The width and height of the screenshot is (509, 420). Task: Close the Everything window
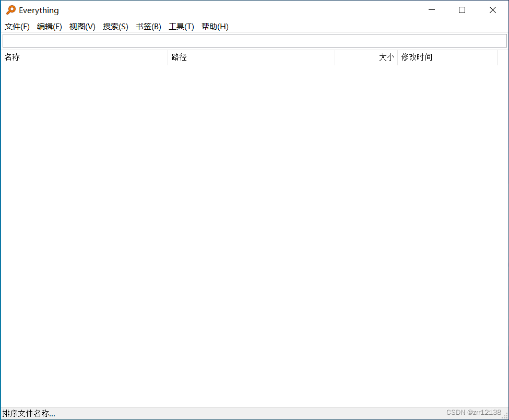coord(492,9)
